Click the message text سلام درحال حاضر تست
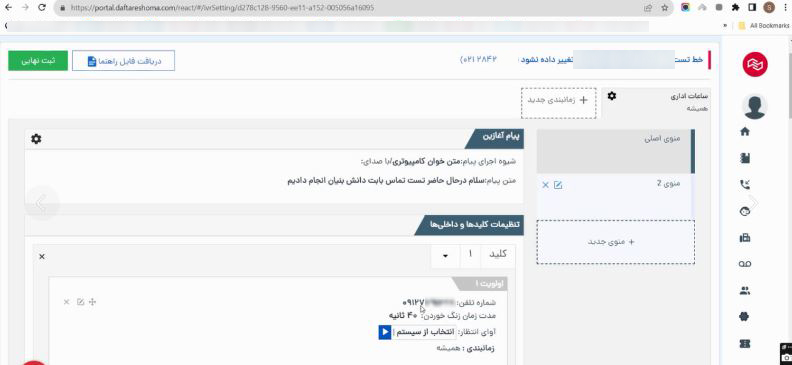The width and height of the screenshot is (792, 365). (x=385, y=180)
